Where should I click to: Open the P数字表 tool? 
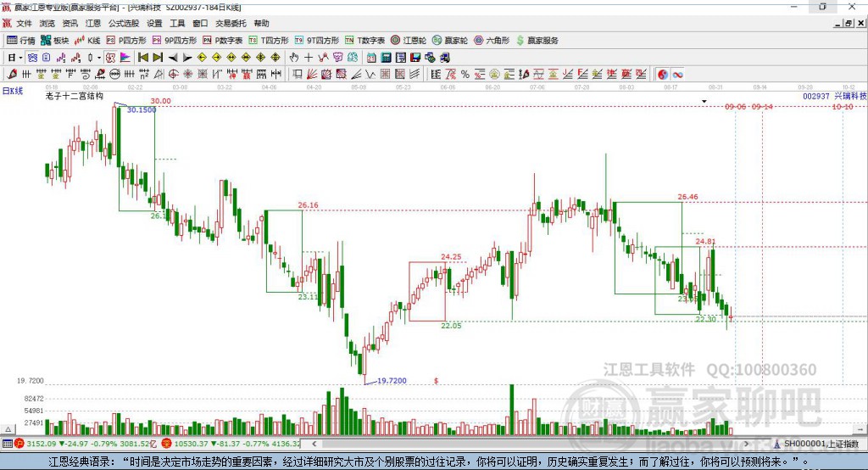click(x=223, y=41)
